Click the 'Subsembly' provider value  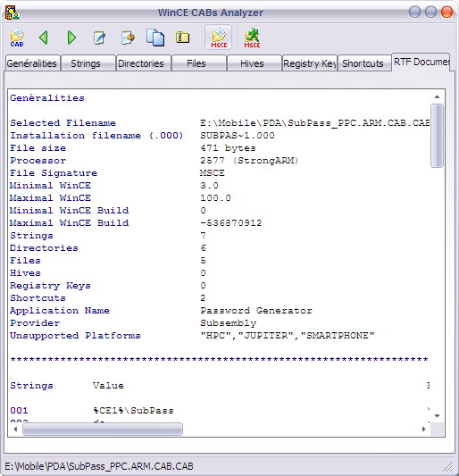229,323
